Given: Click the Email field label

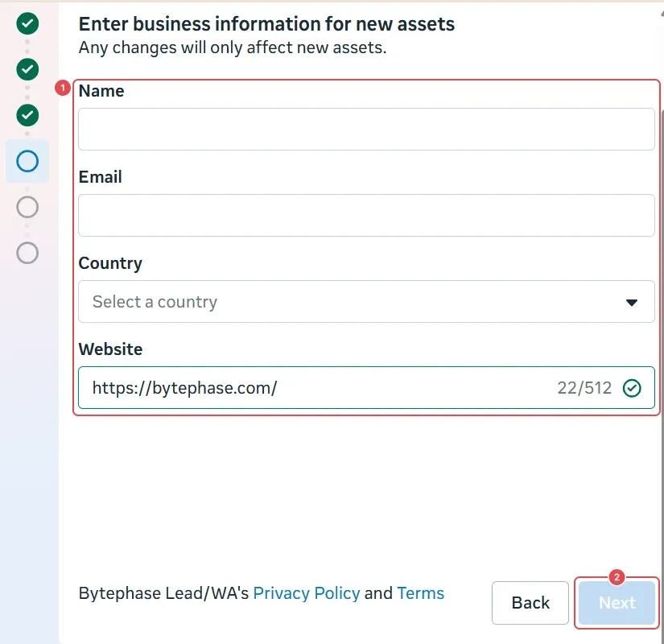Looking at the screenshot, I should (101, 176).
